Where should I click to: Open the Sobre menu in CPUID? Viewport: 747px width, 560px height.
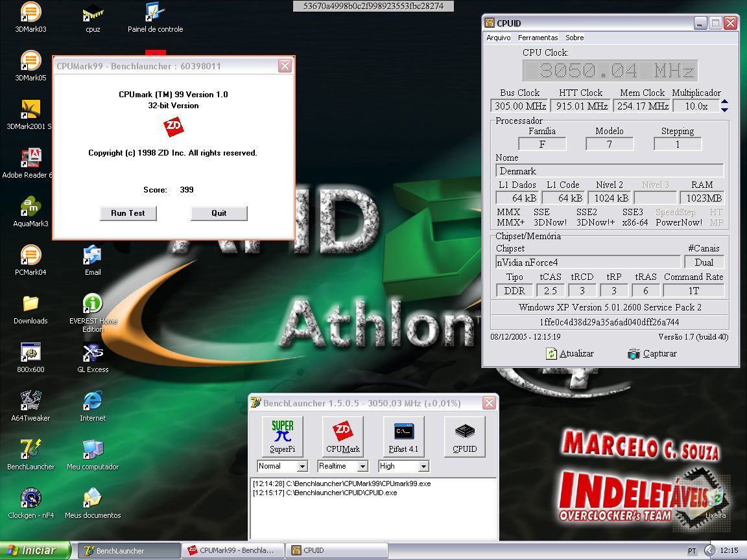tap(575, 38)
